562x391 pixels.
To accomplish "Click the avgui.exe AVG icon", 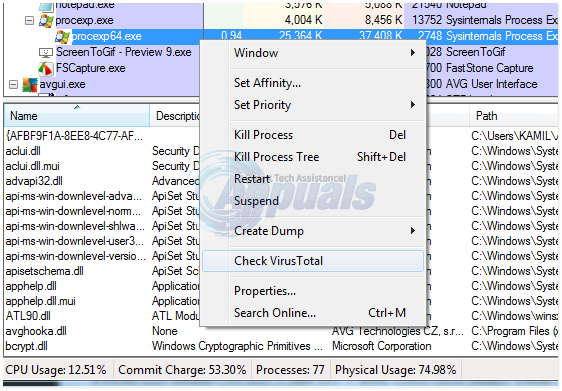I will [29, 85].
